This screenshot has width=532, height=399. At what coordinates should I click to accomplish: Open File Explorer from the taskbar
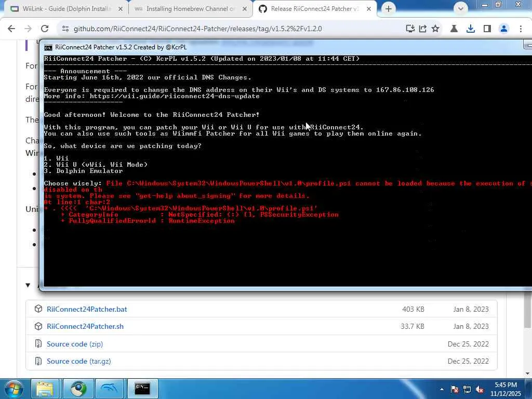[x=45, y=389]
